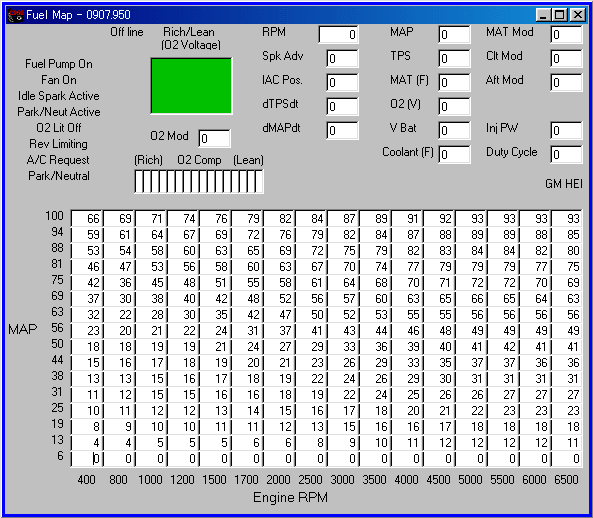Select fuel cell at 100 MAP, 400 RPM
The width and height of the screenshot is (593, 518).
click(x=87, y=219)
